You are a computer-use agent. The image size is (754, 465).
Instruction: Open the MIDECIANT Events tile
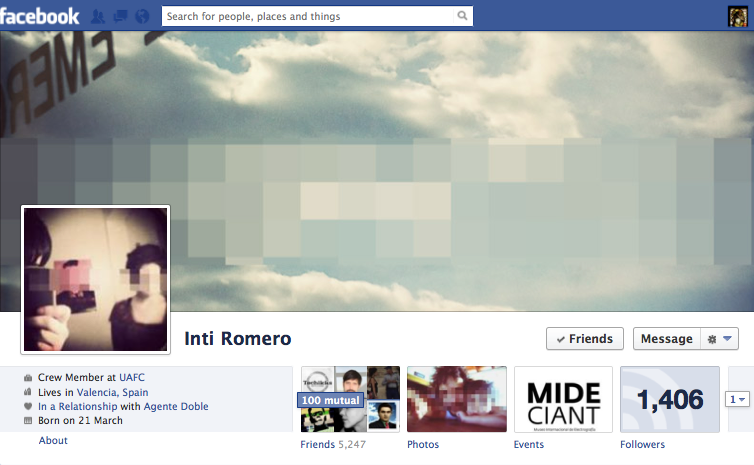(563, 399)
